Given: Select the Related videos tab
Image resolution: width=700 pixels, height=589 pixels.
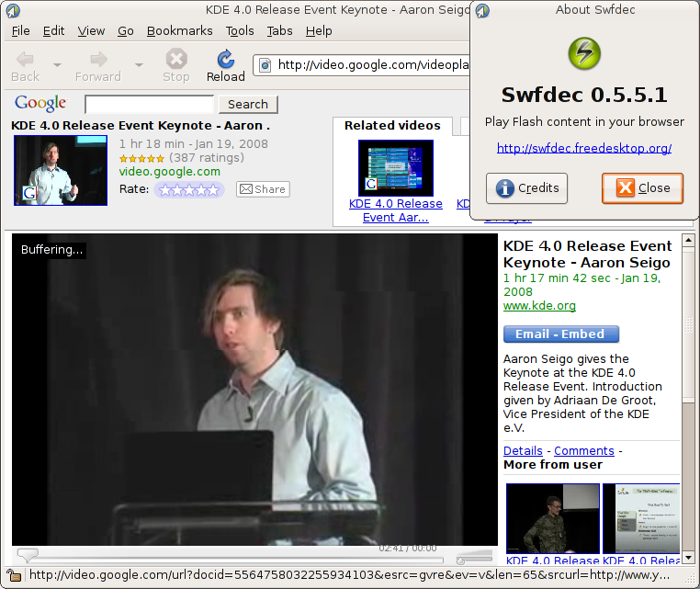Looking at the screenshot, I should click(392, 126).
